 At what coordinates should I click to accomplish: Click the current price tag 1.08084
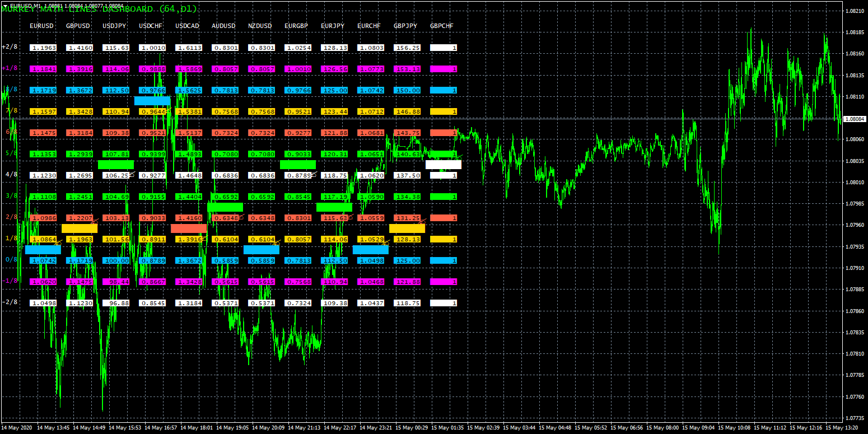tap(855, 119)
